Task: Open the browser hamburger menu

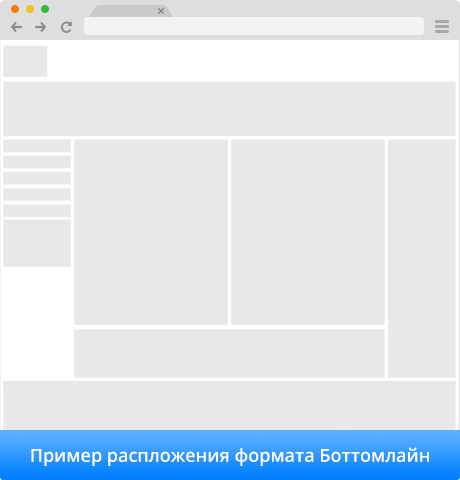Action: [x=442, y=27]
